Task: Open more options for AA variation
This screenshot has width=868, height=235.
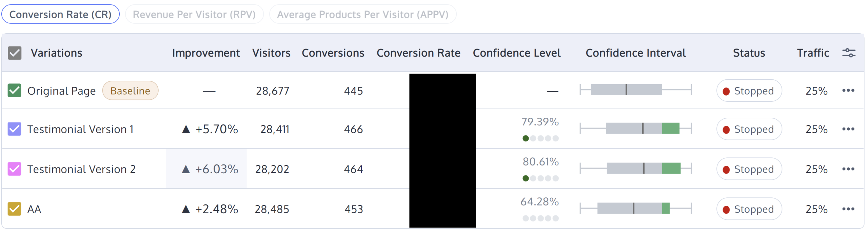Action: 848,209
